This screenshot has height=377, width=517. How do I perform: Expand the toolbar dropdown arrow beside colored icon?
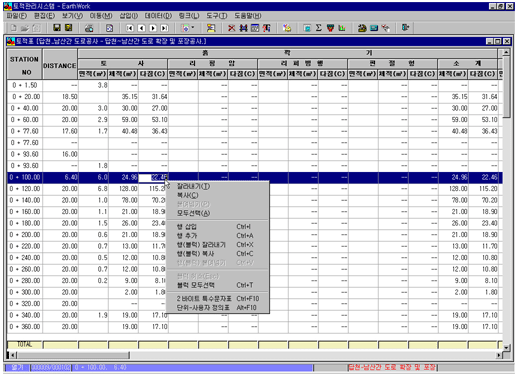coord(192,28)
